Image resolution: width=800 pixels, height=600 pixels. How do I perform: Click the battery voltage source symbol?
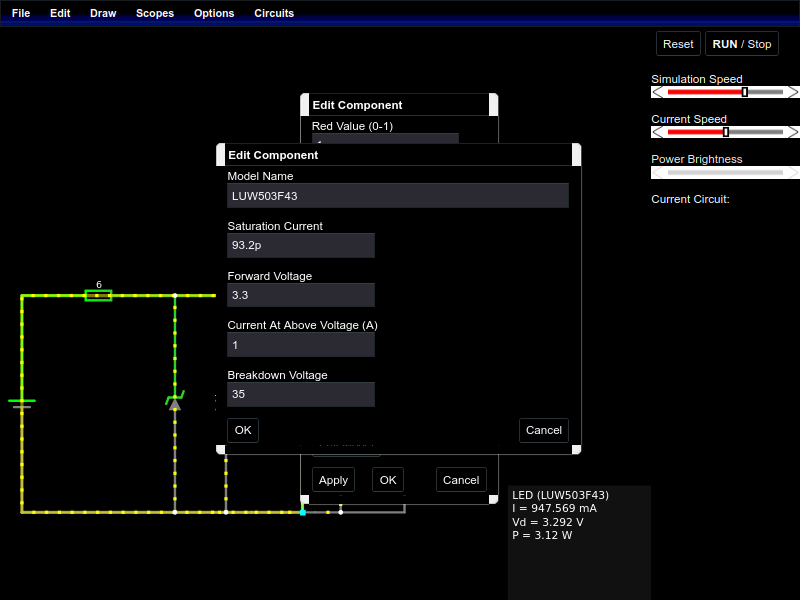[x=22, y=403]
